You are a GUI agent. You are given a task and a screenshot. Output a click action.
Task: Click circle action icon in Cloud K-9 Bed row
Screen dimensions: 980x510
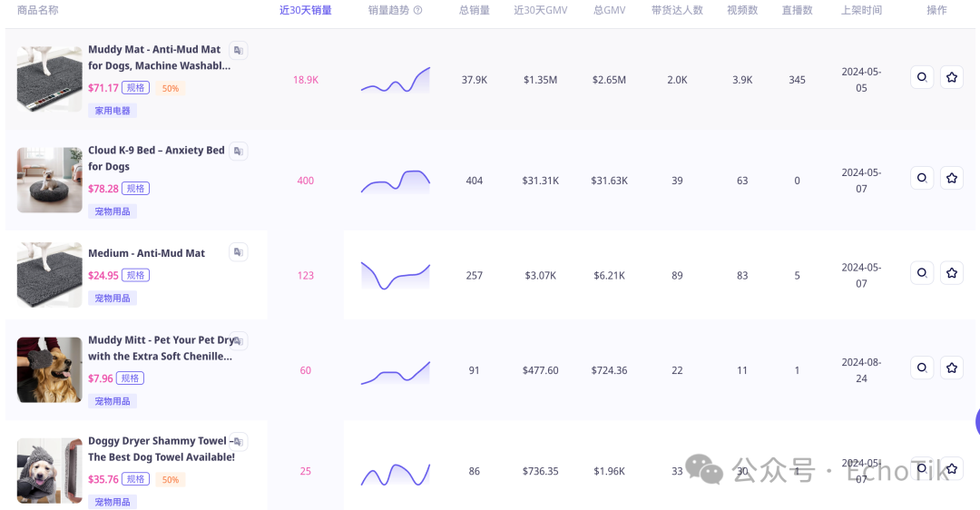[x=922, y=178]
